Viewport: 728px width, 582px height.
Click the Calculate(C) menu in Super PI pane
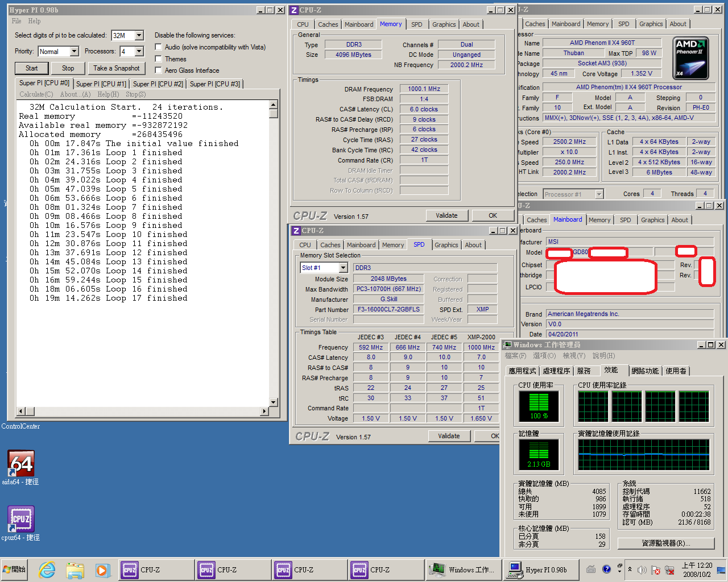tap(36, 94)
